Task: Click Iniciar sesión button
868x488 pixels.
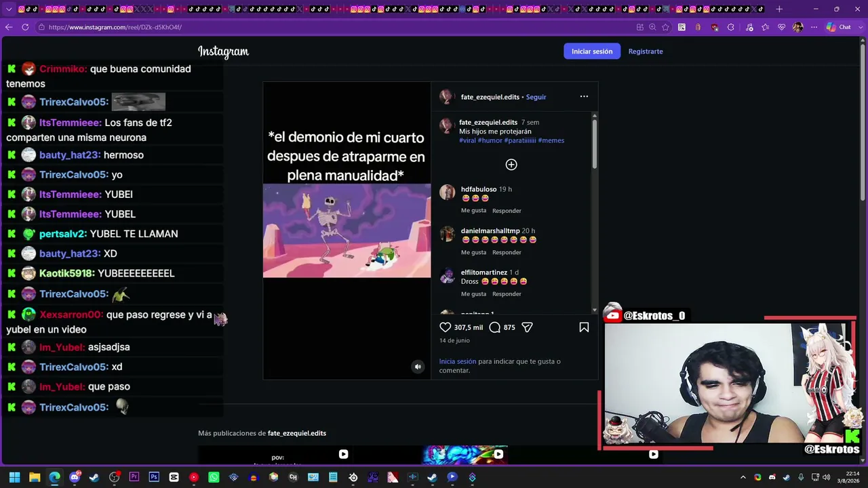Action: click(x=592, y=52)
